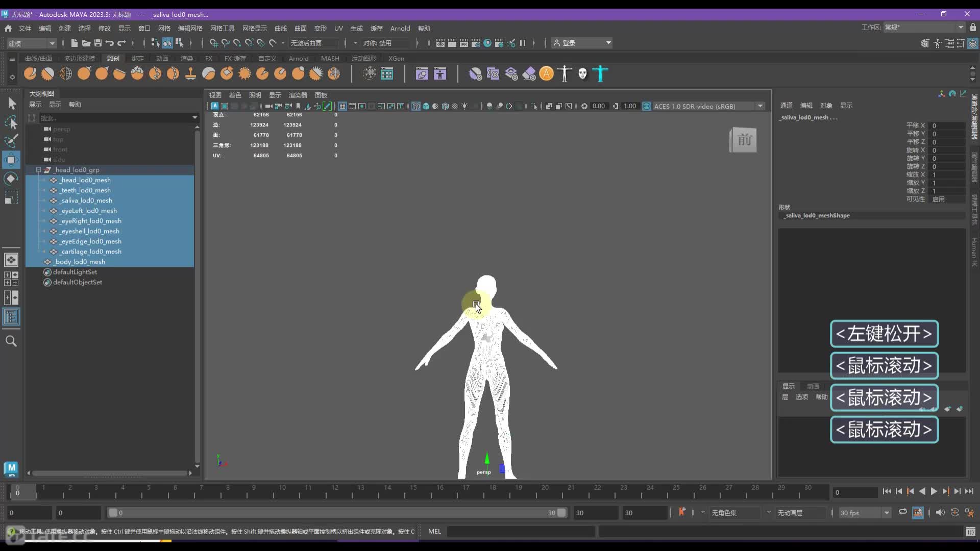The image size is (980, 551).
Task: Open the 工作区 workspace dropdown
Action: [x=924, y=28]
